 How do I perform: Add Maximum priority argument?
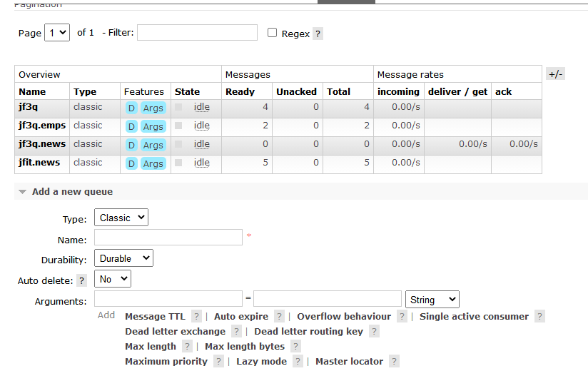[166, 361]
